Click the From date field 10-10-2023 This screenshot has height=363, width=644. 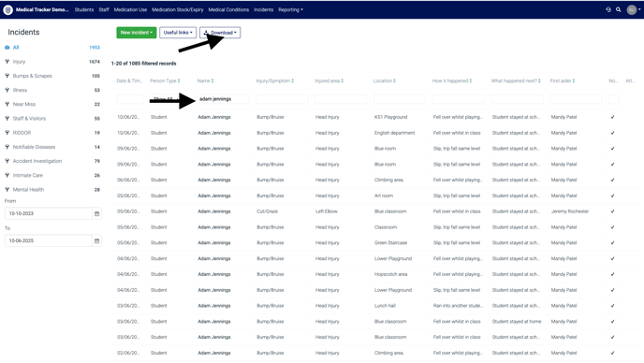(49, 213)
